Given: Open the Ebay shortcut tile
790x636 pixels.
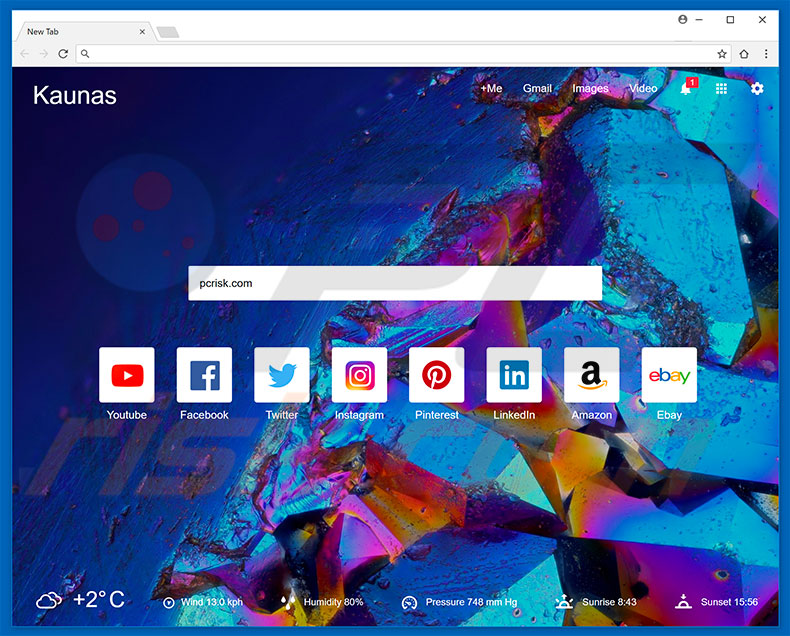Looking at the screenshot, I should pos(670,375).
